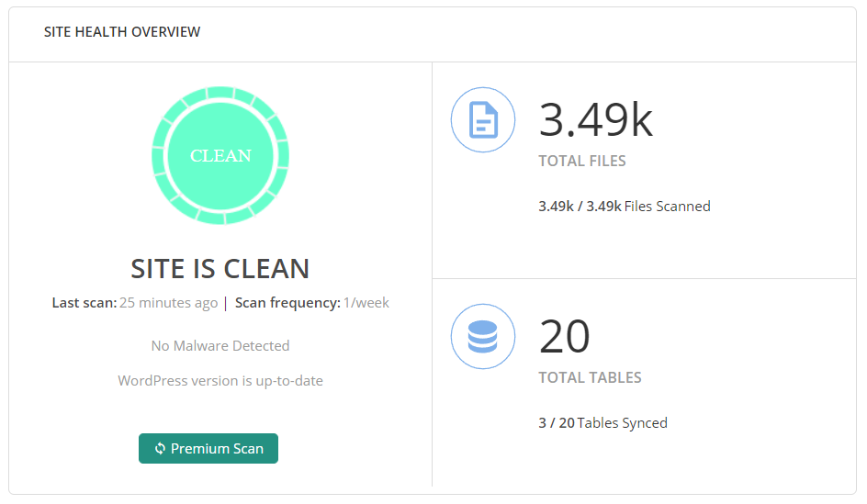
Task: Click the 20 total tables number
Action: click(x=565, y=336)
